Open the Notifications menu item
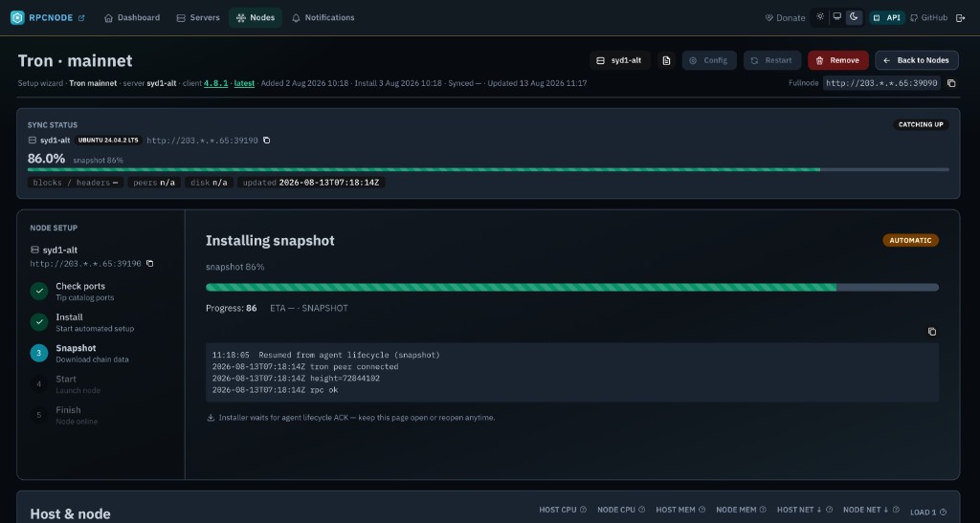This screenshot has width=980, height=523. [x=323, y=17]
